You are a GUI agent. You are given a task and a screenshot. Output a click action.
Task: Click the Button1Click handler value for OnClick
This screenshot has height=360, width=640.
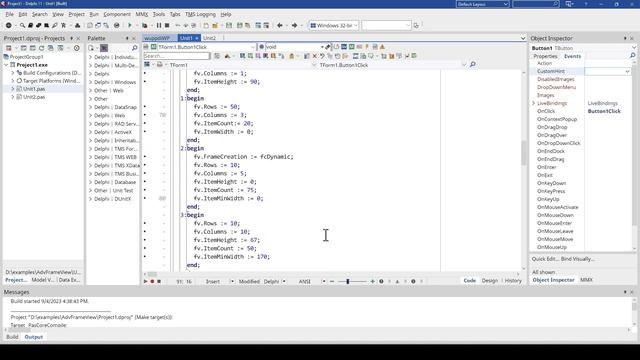click(x=604, y=111)
